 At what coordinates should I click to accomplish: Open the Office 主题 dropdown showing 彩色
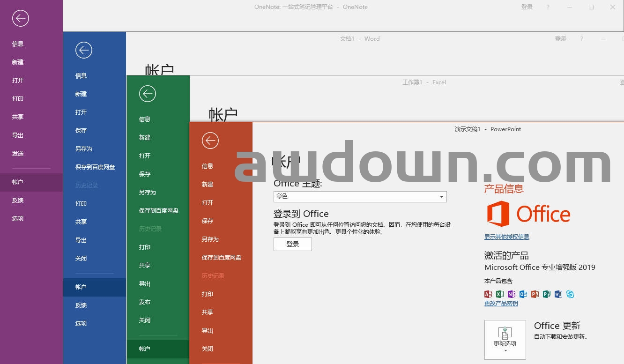coord(360,197)
